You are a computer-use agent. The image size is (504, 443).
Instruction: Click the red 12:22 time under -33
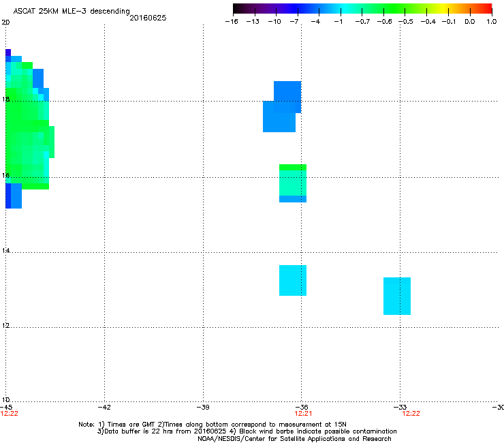click(x=411, y=414)
